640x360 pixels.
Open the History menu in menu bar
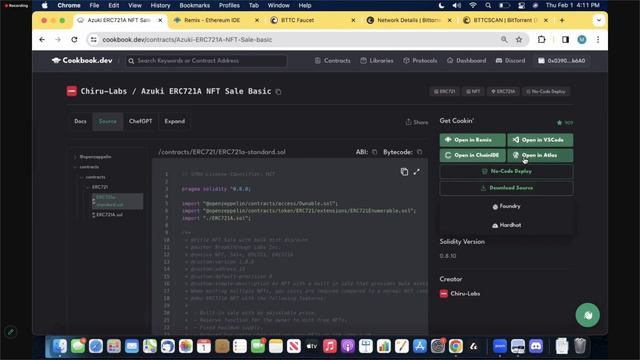coord(160,5)
